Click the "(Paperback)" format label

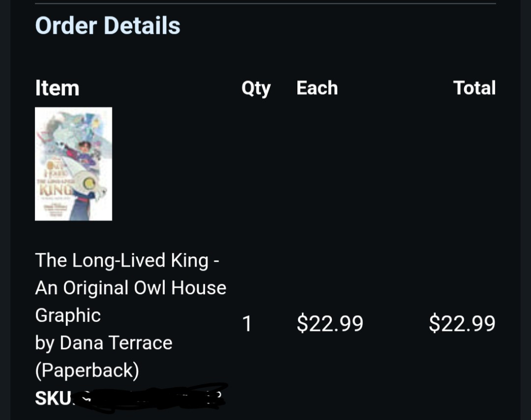87,370
